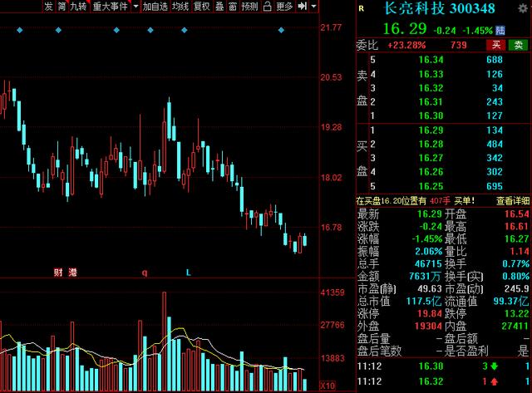Click the lock icon in chart toolbar
This screenshot has width=532, height=393.
point(265,7)
